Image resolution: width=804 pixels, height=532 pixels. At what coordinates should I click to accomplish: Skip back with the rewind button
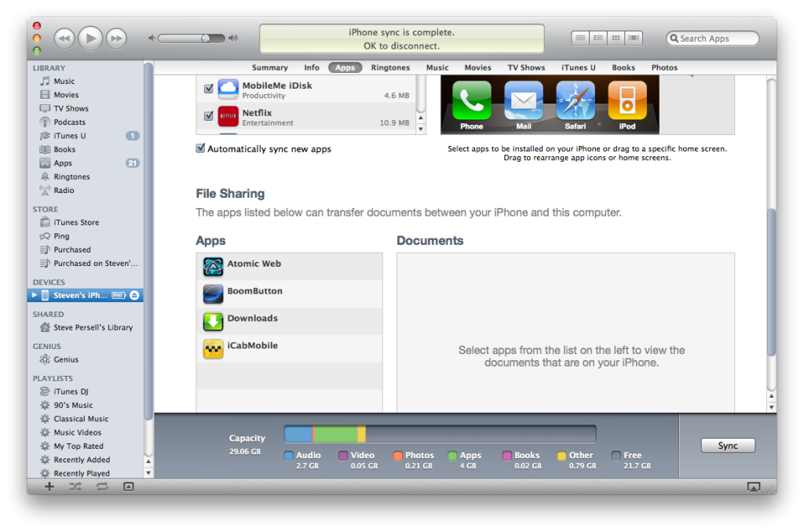pyautogui.click(x=64, y=38)
